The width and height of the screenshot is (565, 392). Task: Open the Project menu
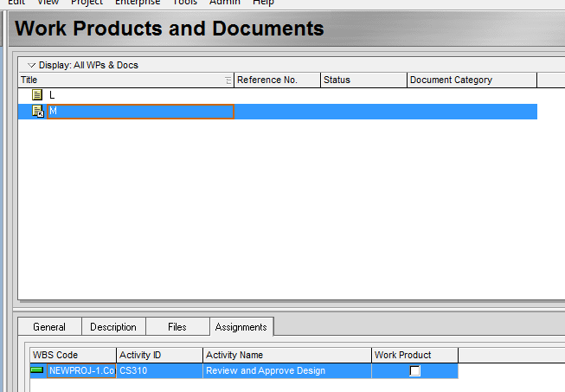pyautogui.click(x=87, y=2)
